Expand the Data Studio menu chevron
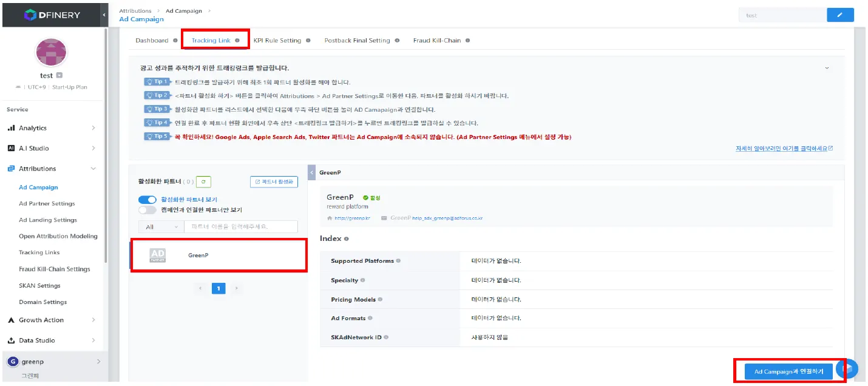This screenshot has width=868, height=386. [93, 340]
